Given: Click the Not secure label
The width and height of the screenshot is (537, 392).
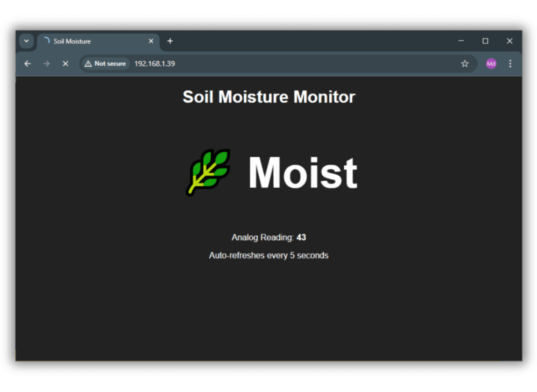Looking at the screenshot, I should [x=109, y=64].
